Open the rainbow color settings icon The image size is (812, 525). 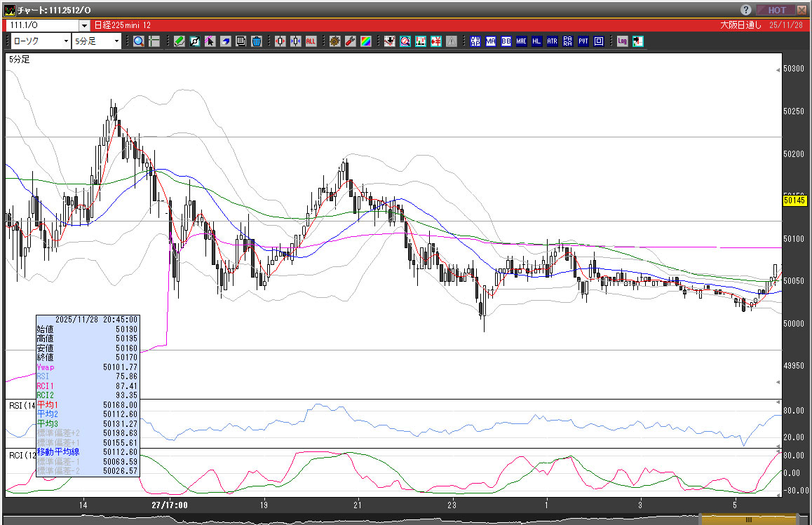[x=365, y=41]
